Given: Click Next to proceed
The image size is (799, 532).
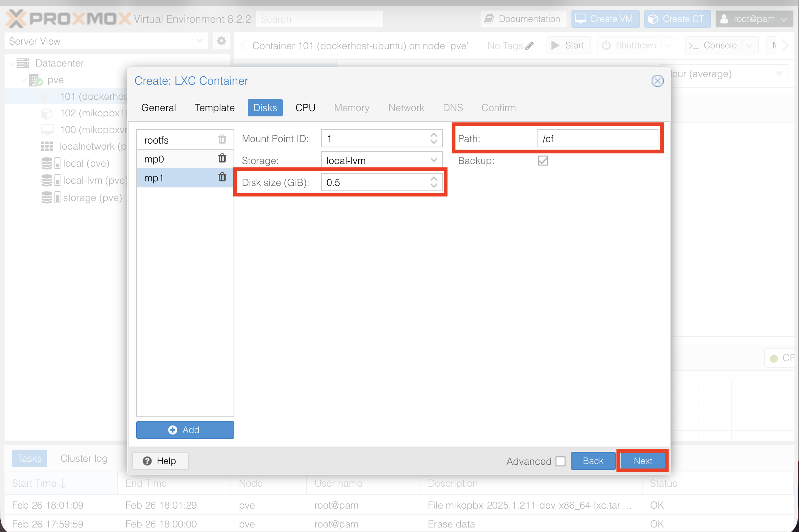Looking at the screenshot, I should tap(643, 461).
